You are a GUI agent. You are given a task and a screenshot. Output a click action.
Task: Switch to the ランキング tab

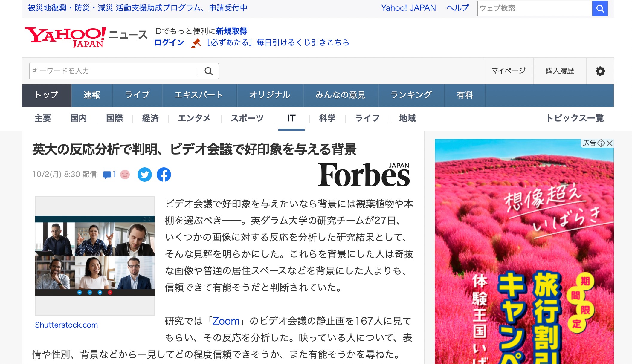coord(411,95)
